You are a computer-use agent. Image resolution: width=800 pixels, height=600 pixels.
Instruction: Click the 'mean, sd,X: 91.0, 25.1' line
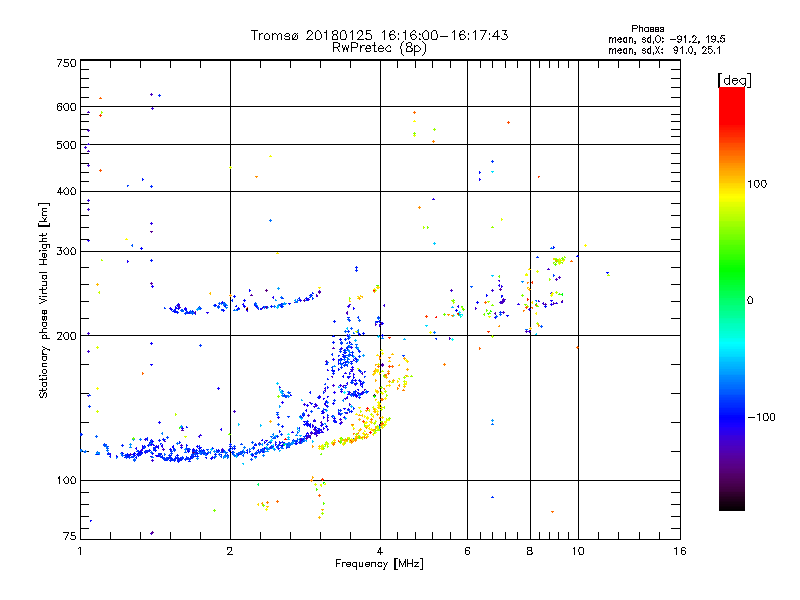click(665, 51)
